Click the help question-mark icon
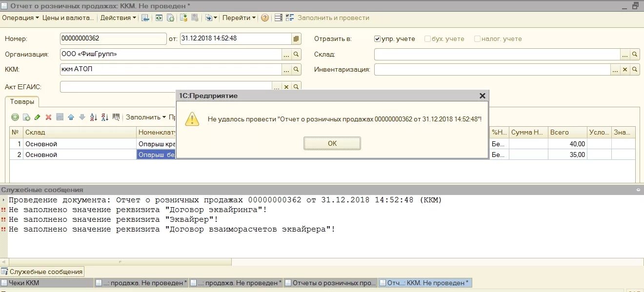Image resolution: width=644 pixels, height=292 pixels. 265,18
